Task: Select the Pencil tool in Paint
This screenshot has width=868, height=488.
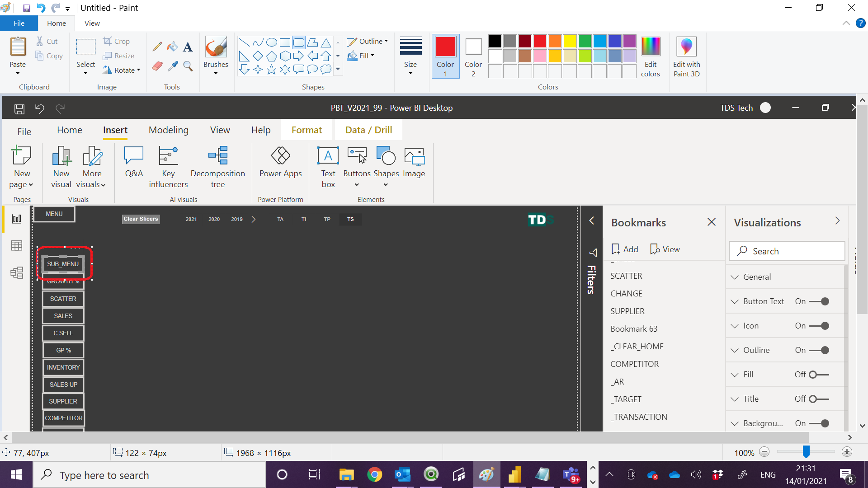Action: point(157,46)
